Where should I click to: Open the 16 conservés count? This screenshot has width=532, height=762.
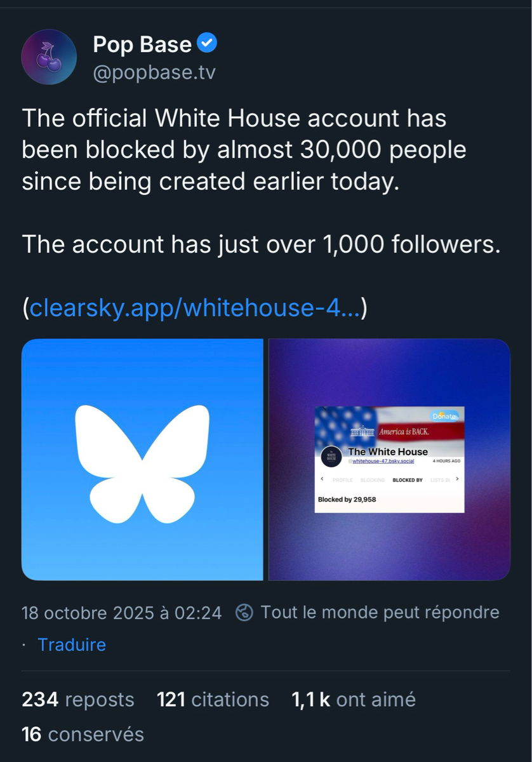tap(83, 734)
